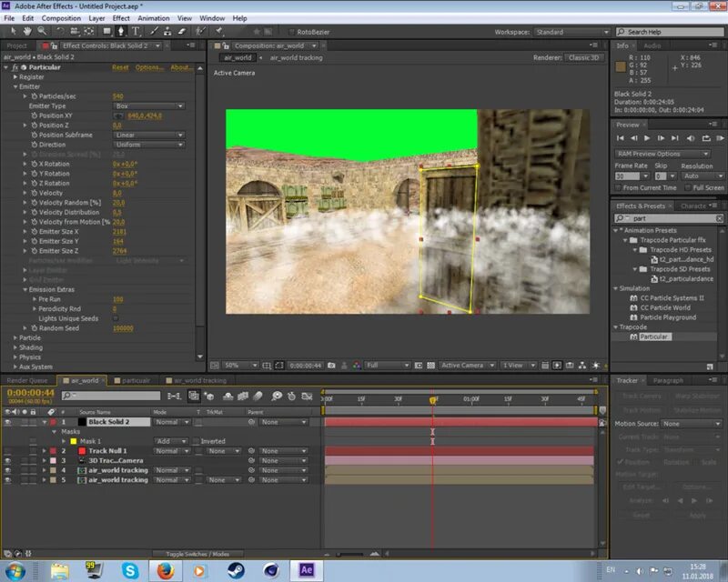Hide the 3D Tracker Camera layer eye
728x582 pixels.
point(7,460)
